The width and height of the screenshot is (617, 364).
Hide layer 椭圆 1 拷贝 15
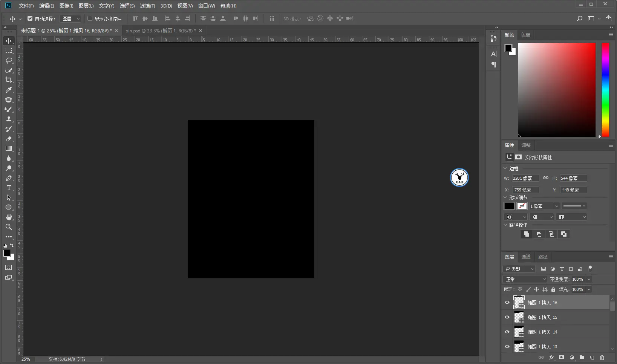(x=507, y=317)
